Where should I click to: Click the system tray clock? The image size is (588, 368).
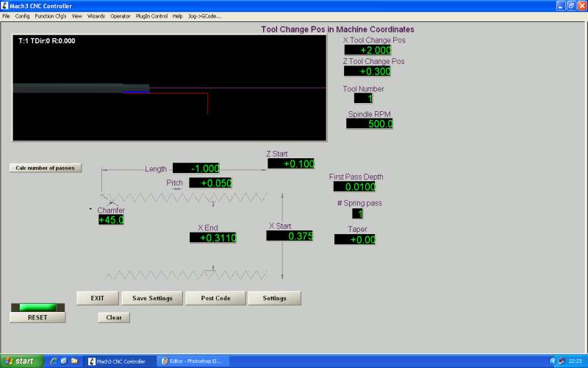click(x=576, y=361)
